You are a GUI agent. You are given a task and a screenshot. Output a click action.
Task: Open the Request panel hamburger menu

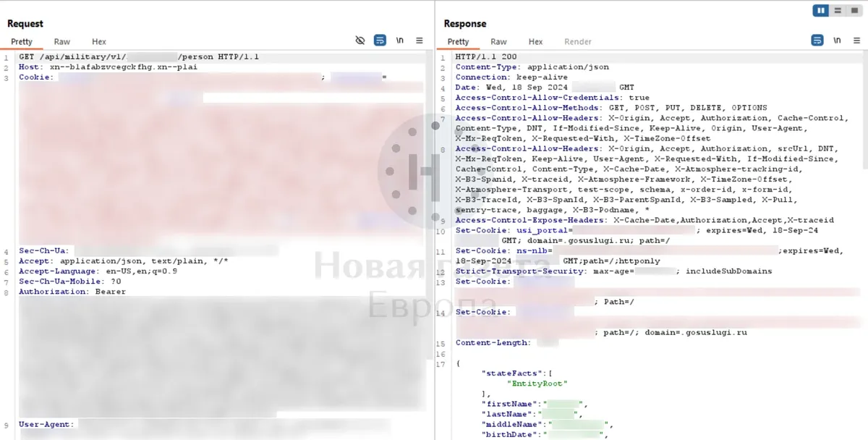tap(420, 41)
